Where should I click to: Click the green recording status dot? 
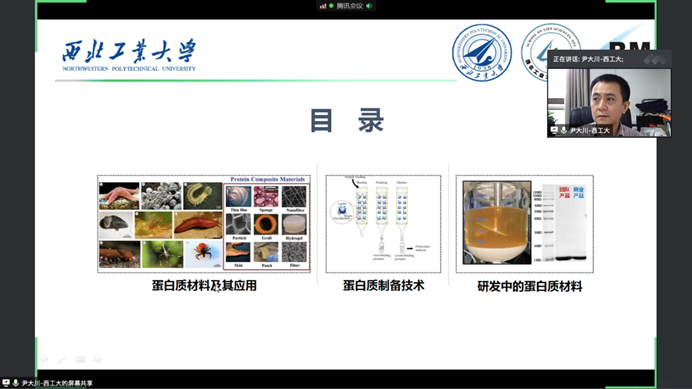pyautogui.click(x=331, y=6)
